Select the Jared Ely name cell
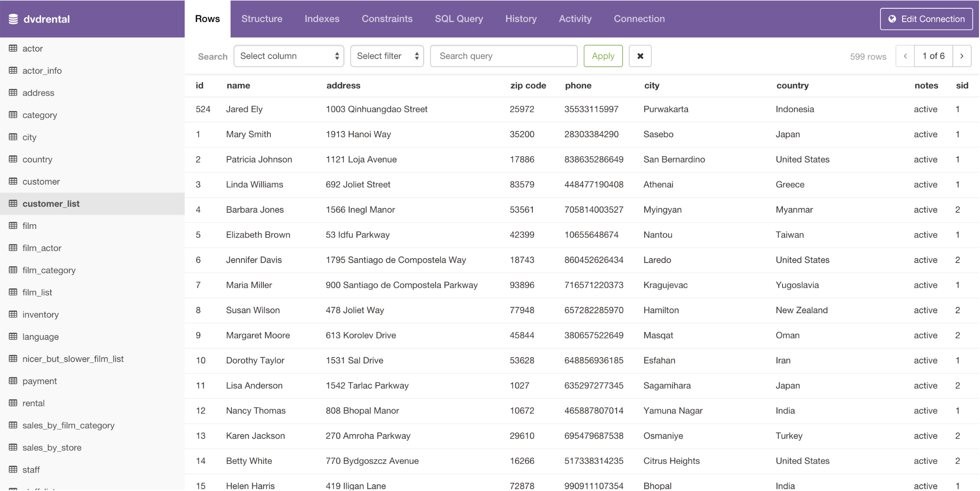The height and width of the screenshot is (491, 980). point(244,109)
